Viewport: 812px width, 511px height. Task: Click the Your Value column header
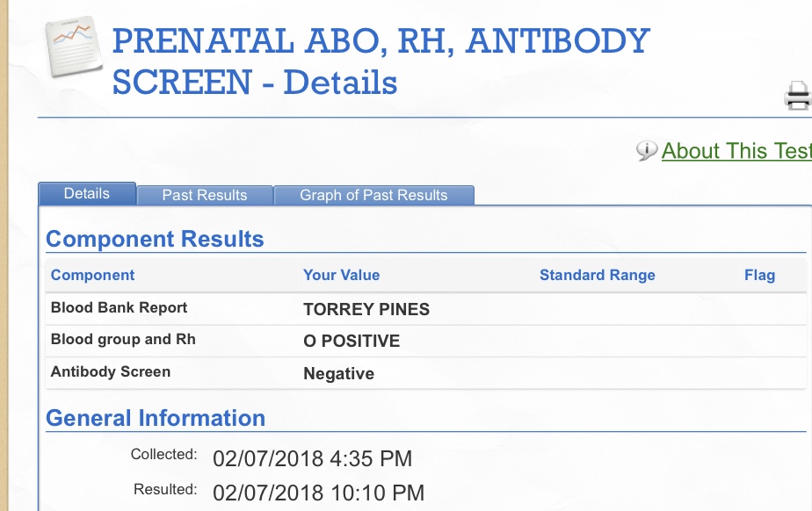tap(342, 275)
